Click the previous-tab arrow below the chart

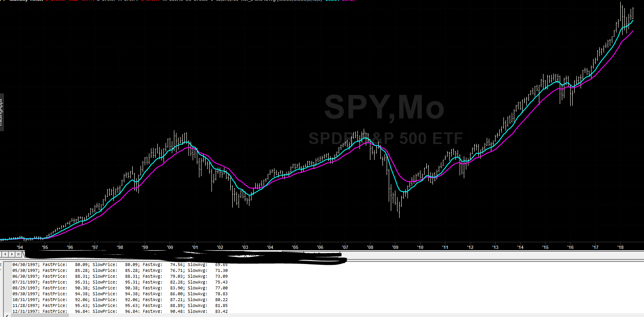click(x=5, y=254)
